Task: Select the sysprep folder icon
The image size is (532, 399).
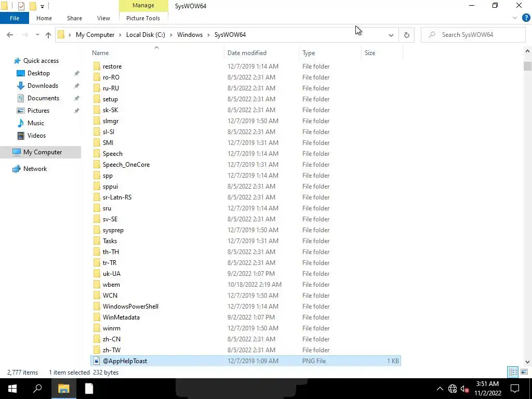Action: (x=97, y=230)
